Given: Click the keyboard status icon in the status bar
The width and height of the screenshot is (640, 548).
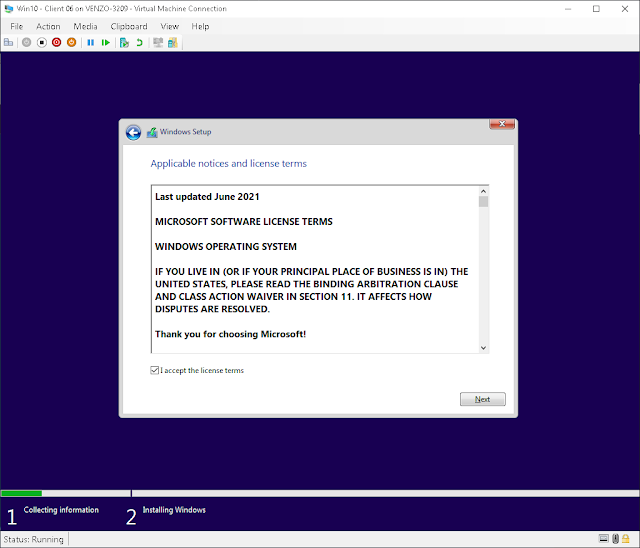Looking at the screenshot, I should [x=604, y=539].
